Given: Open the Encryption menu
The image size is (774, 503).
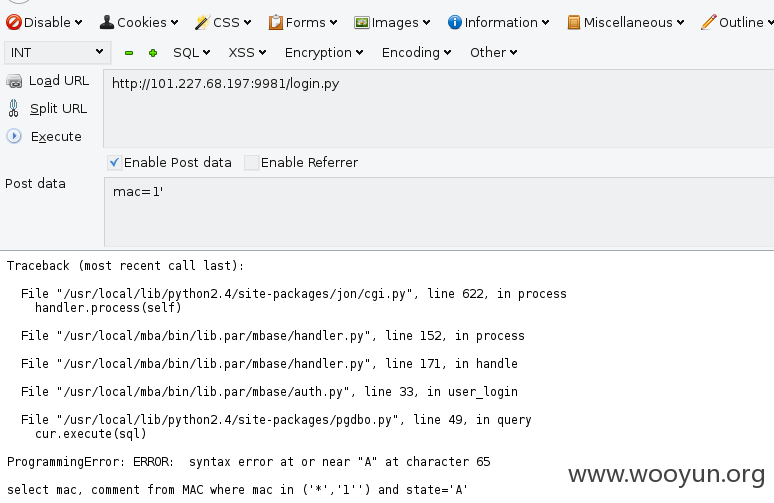Looking at the screenshot, I should click(324, 52).
